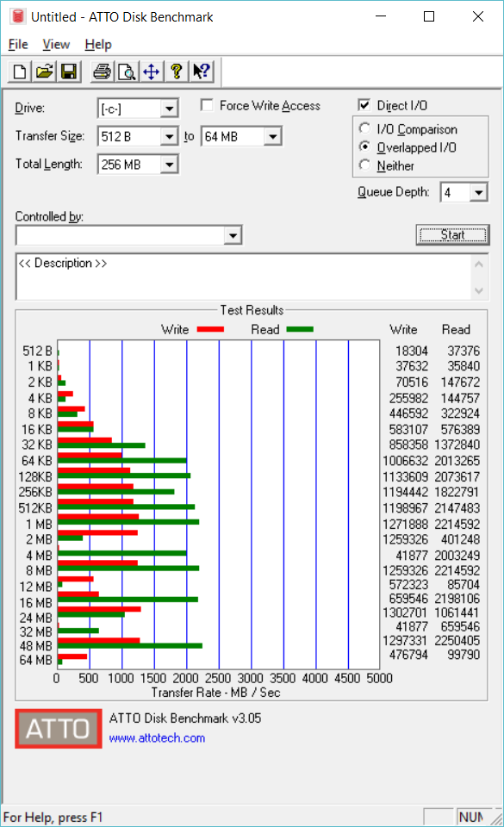
Task: Open the 64 MB transfer size dropdown
Action: pyautogui.click(x=272, y=137)
